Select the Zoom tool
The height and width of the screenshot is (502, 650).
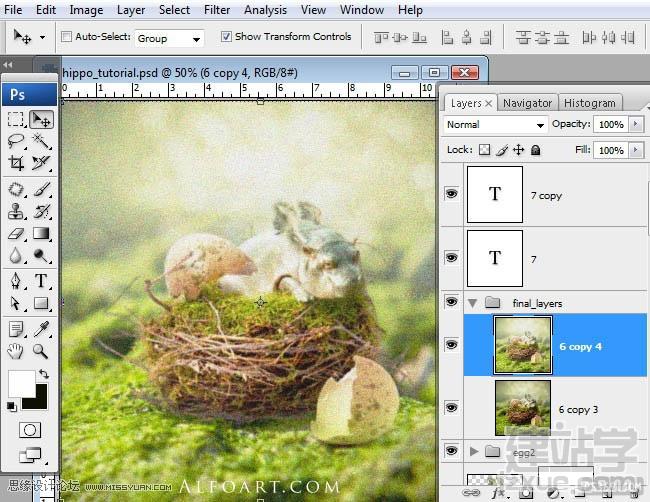tap(41, 352)
